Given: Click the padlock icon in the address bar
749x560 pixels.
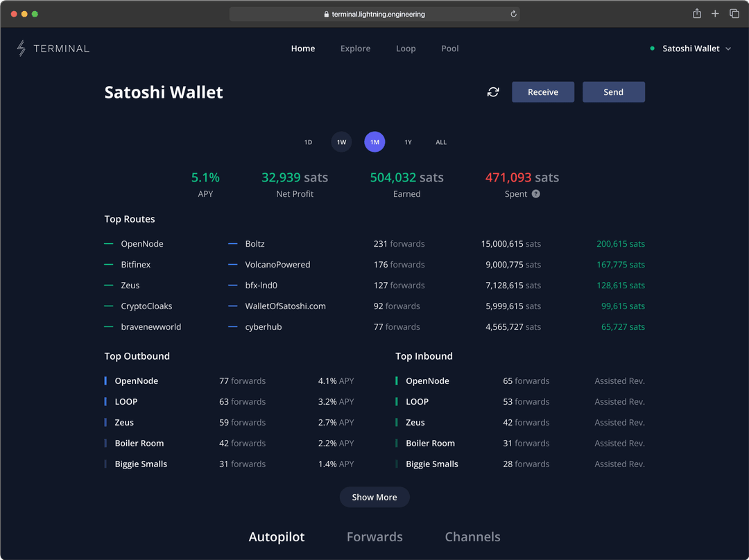Looking at the screenshot, I should coord(326,13).
